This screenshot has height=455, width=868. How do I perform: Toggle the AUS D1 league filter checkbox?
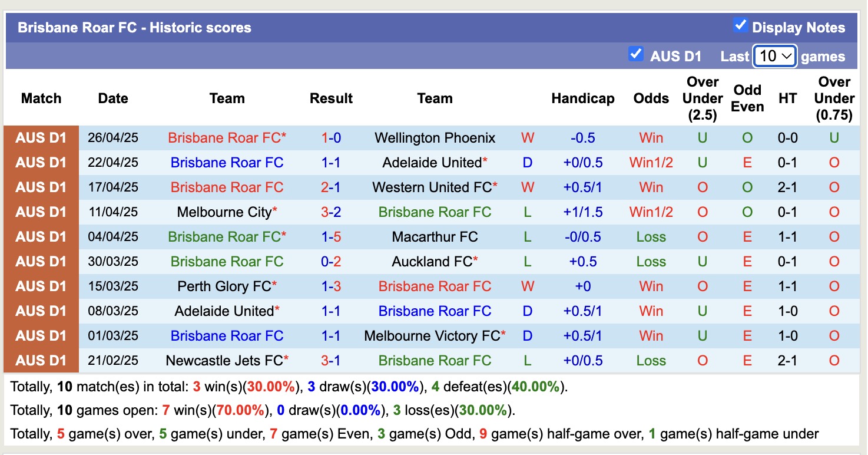[x=635, y=54]
